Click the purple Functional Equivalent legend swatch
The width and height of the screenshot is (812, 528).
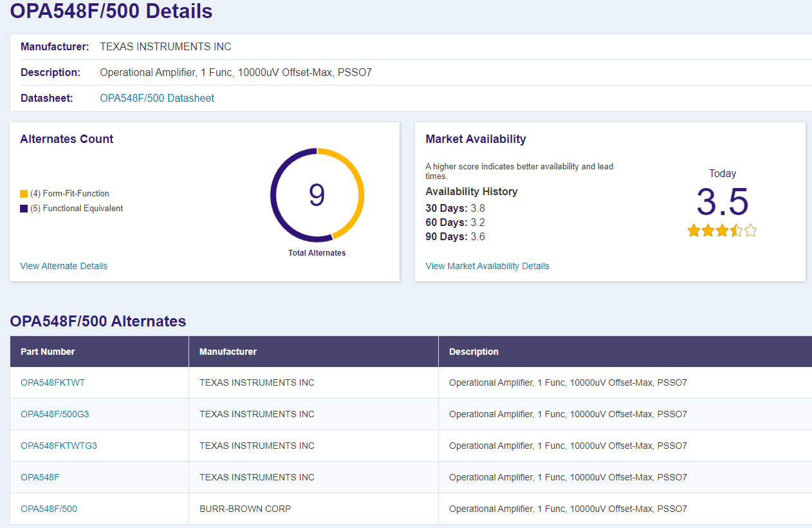[x=24, y=209]
